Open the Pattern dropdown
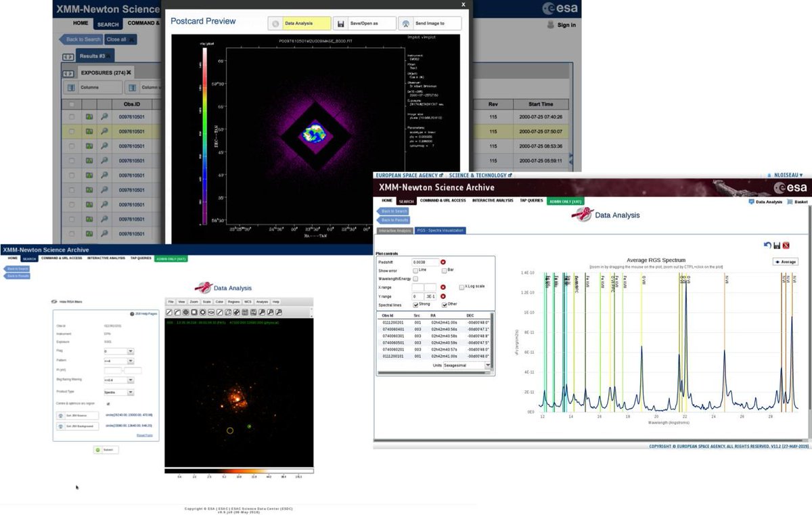Image resolution: width=812 pixels, height=515 pixels. (119, 361)
